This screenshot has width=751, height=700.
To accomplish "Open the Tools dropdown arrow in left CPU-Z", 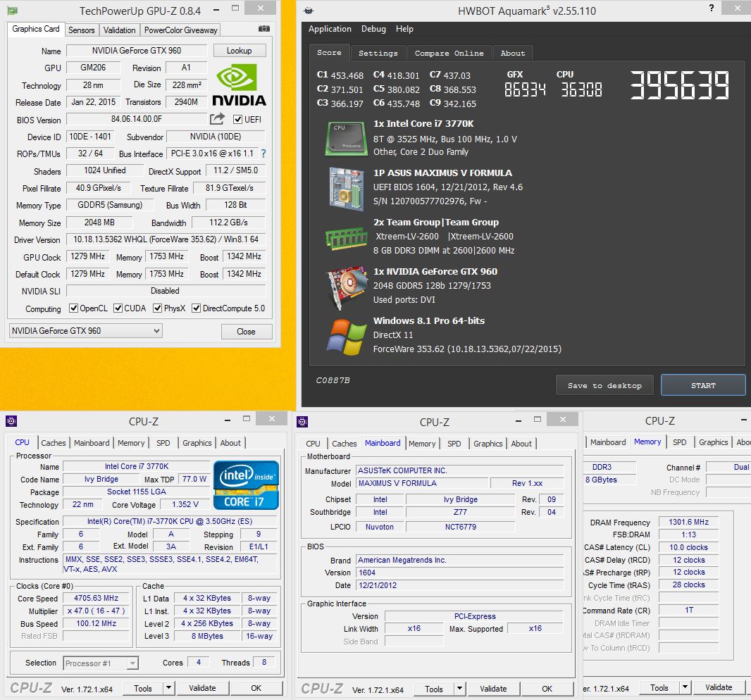I will coord(168,688).
